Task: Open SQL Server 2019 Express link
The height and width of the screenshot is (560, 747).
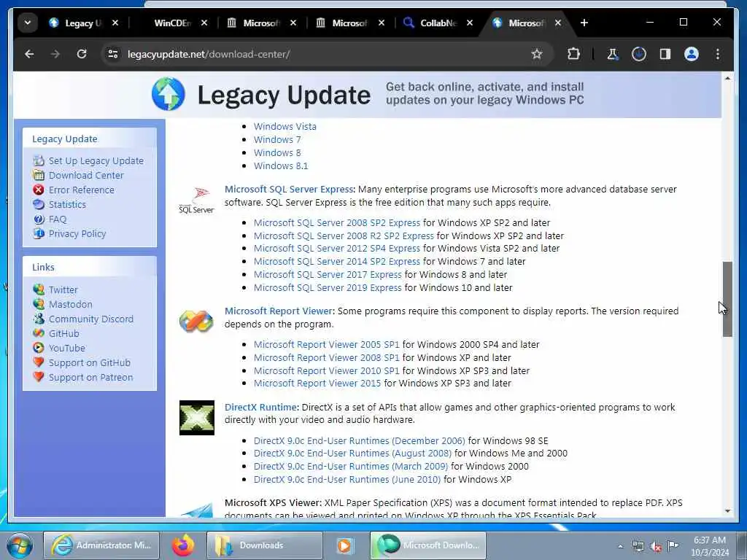Action: [328, 287]
